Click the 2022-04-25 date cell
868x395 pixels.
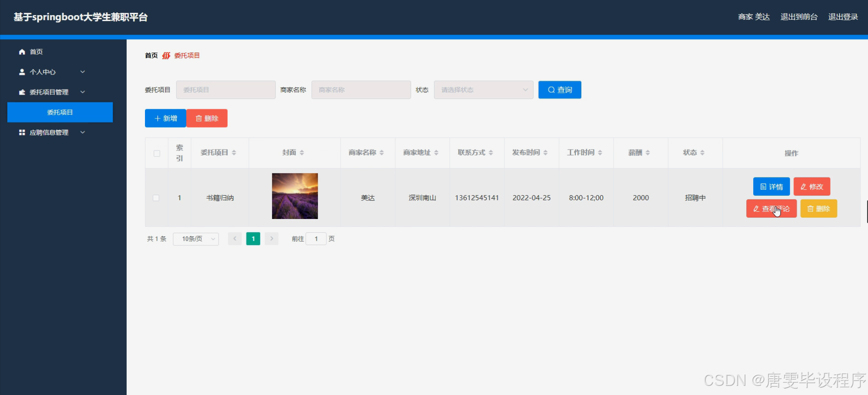point(531,198)
